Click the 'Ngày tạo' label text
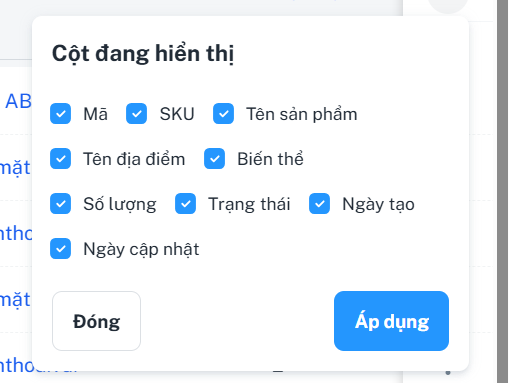The image size is (509, 383). point(378,204)
